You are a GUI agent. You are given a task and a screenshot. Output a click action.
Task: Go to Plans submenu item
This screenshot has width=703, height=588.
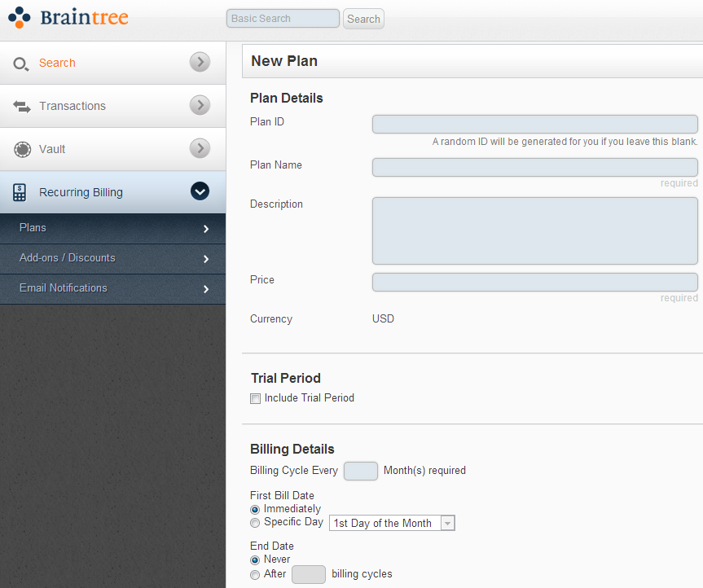112,229
